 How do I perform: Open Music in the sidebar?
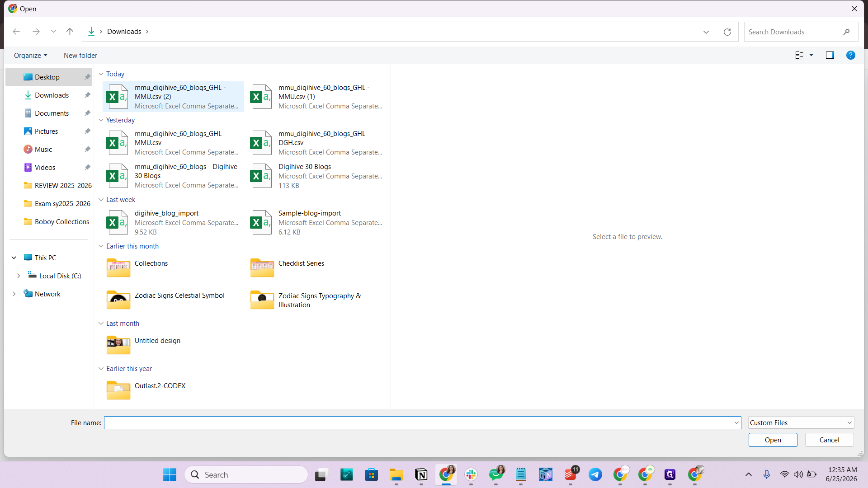click(49, 149)
